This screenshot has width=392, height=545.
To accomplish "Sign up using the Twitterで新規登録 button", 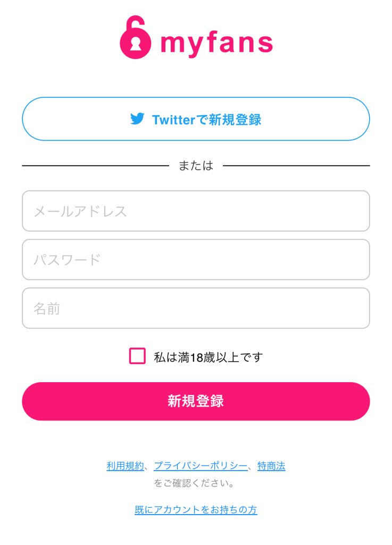I will 196,119.
